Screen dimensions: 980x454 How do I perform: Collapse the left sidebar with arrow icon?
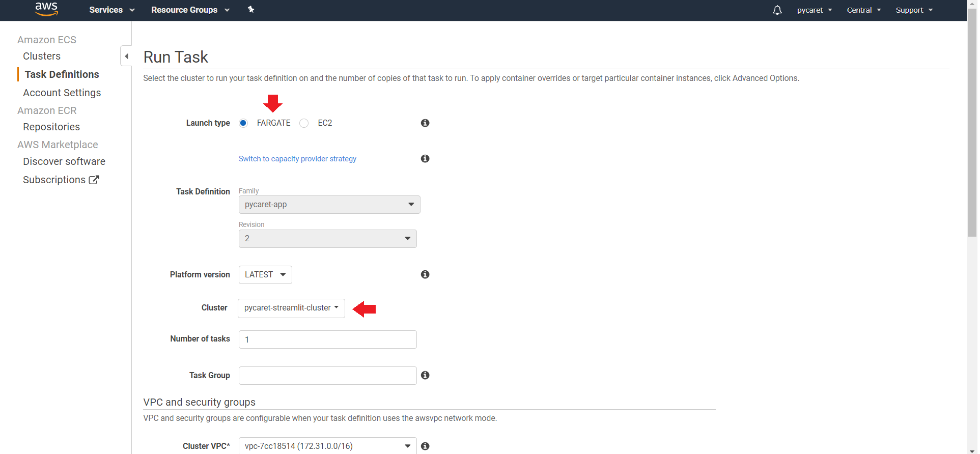point(126,56)
